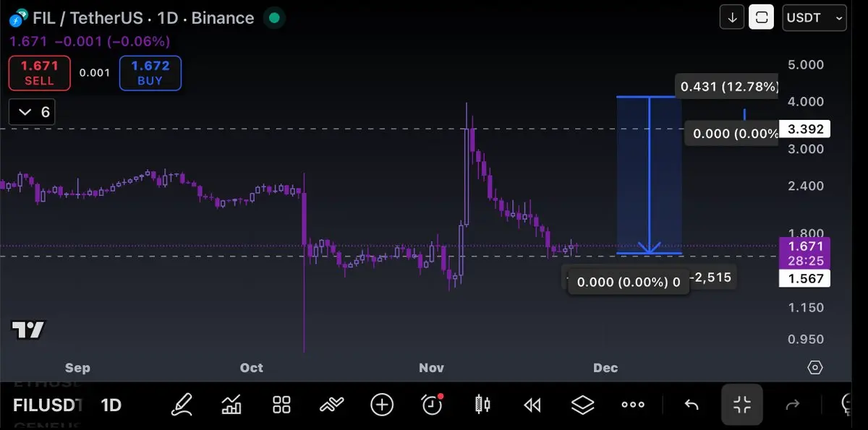Screen dimensions: 868x430
Task: Click 5.000 on price axis
Action: [806, 64]
